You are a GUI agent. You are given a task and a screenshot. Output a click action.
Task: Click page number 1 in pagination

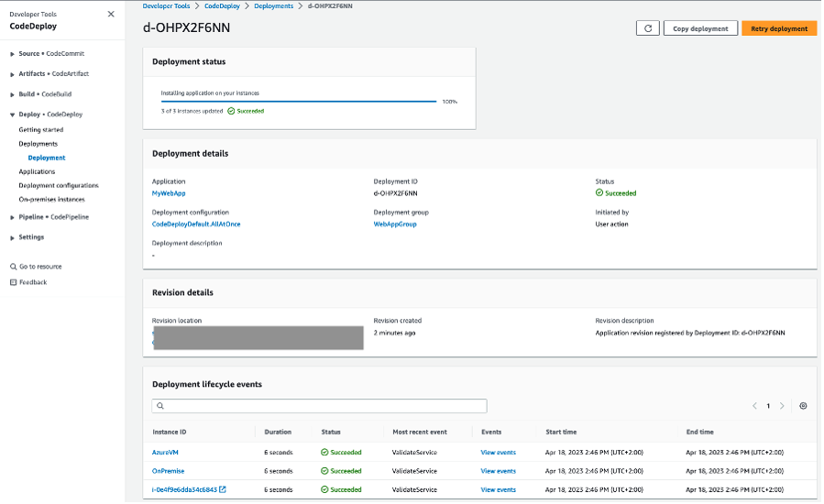[770, 407]
